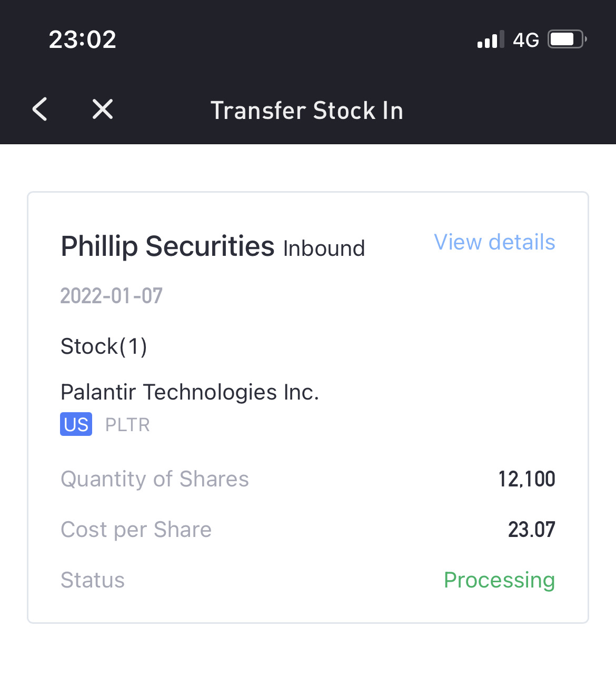Tap the 2022-01-07 transfer date
Image resolution: width=616 pixels, height=677 pixels.
coord(112,296)
